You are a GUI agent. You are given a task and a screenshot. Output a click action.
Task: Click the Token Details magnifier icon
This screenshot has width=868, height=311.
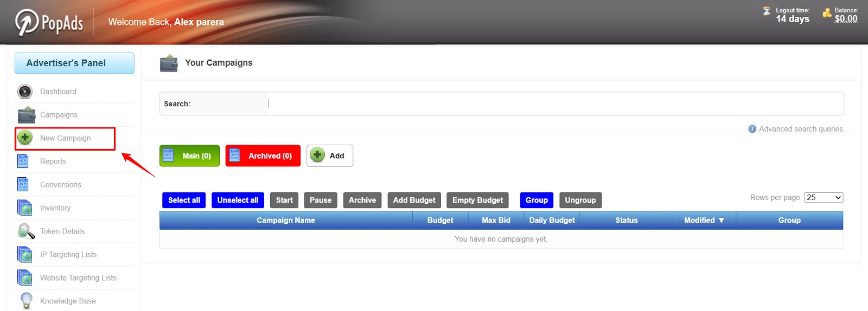26,231
